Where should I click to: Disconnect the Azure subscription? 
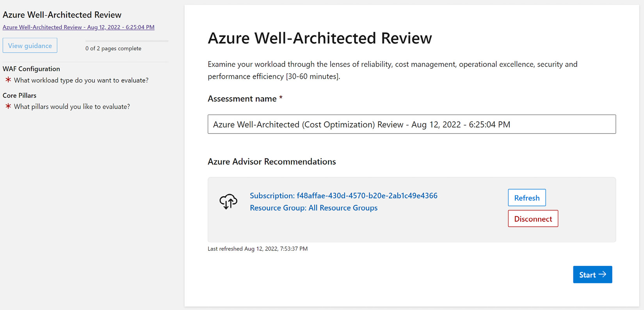click(x=533, y=219)
